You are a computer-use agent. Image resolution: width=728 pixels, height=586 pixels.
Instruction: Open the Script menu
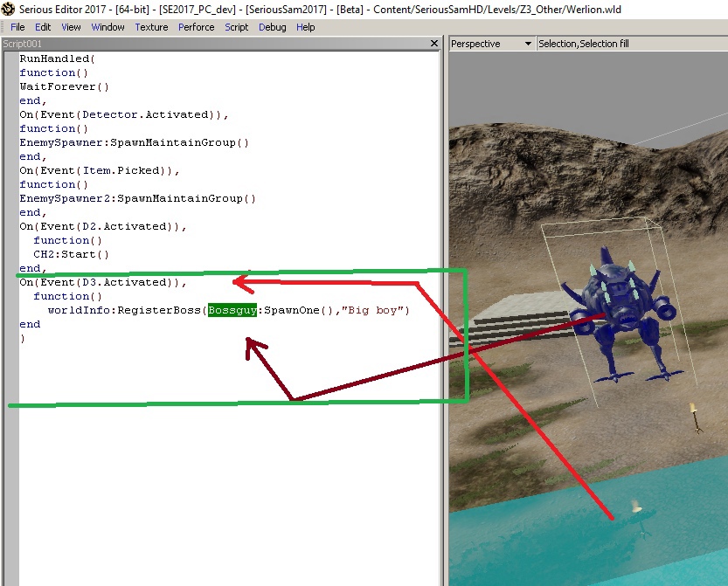236,27
